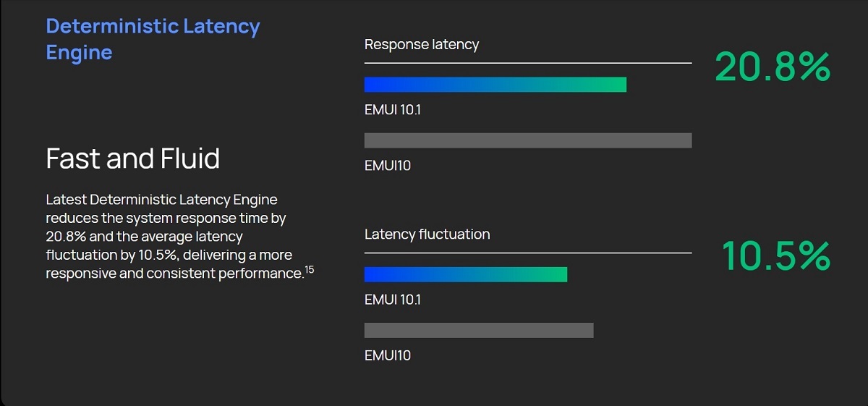Click the gray EMUI10 response latency bar

pos(528,140)
